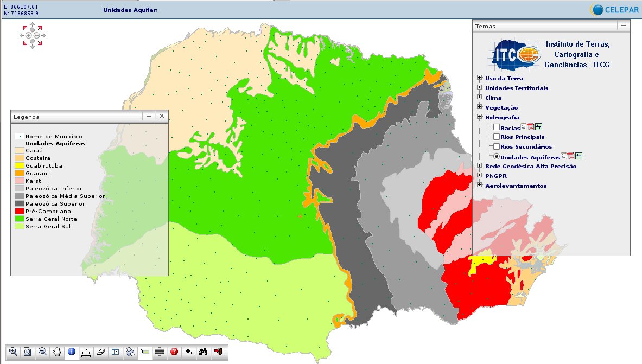Open the print map tool
642x364 pixels.
130,352
